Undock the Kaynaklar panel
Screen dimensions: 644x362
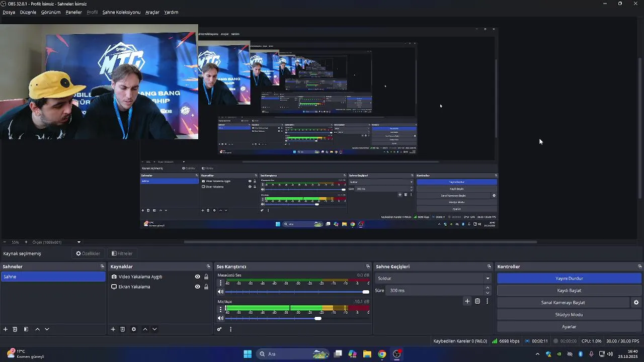point(208,266)
